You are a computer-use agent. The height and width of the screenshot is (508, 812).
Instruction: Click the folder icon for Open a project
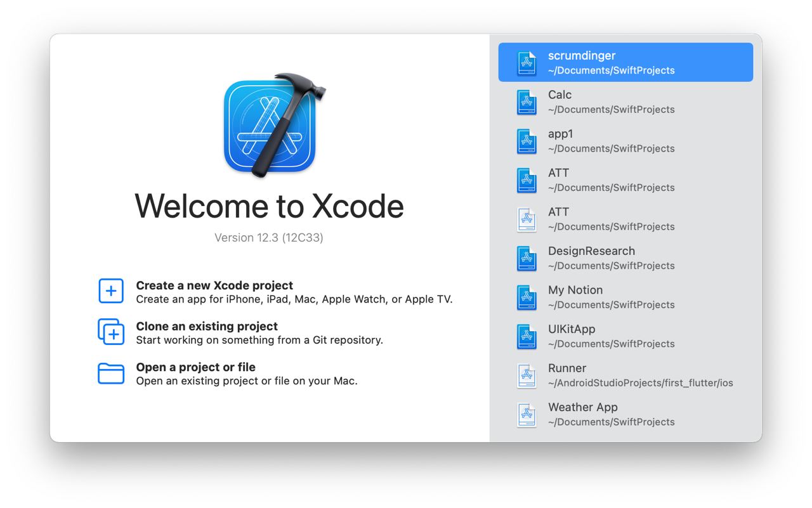111,373
